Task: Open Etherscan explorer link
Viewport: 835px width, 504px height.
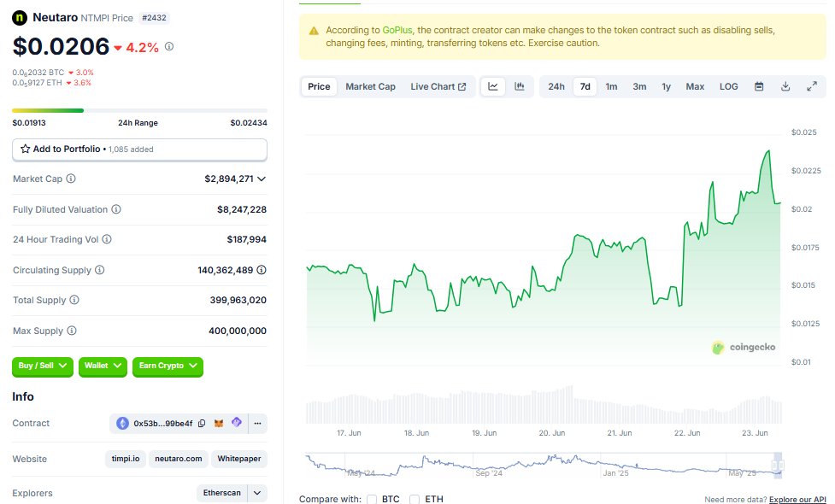Action: 222,493
